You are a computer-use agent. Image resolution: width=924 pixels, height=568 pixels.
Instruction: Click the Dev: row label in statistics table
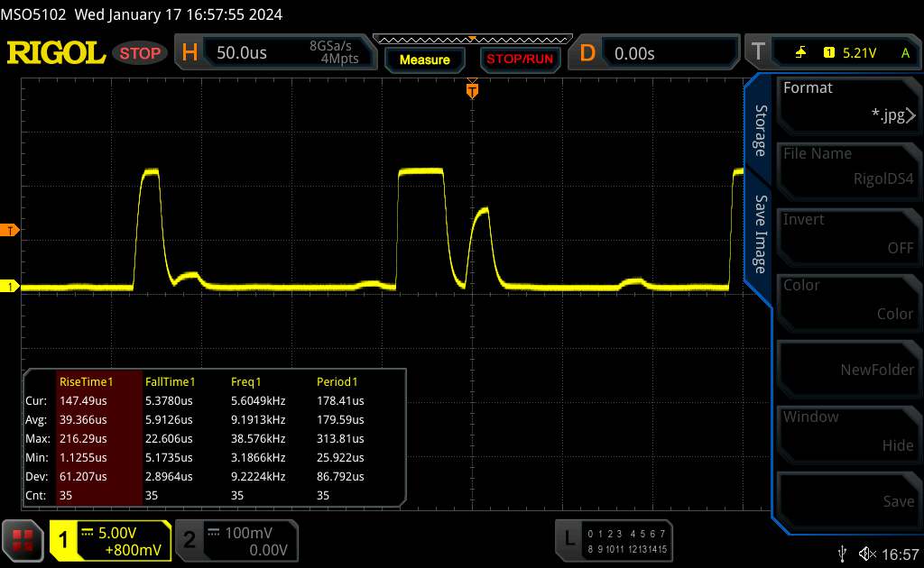point(36,476)
